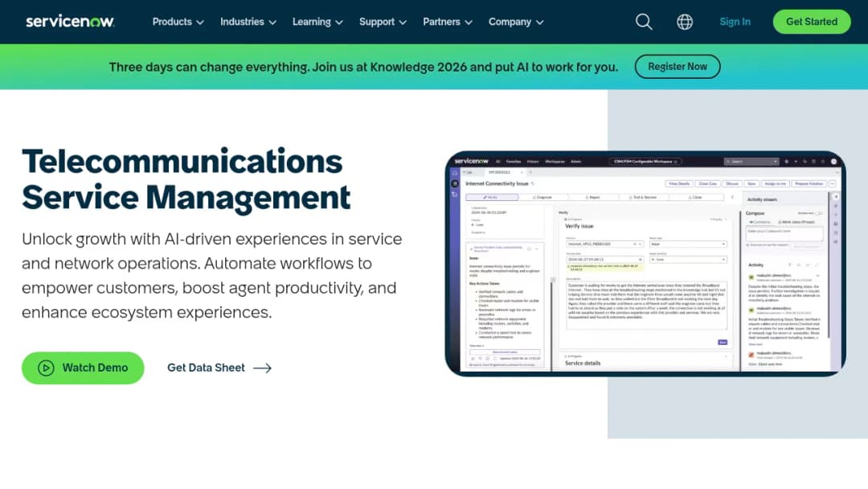
Task: Start the Watch Demo video
Action: 83,368
